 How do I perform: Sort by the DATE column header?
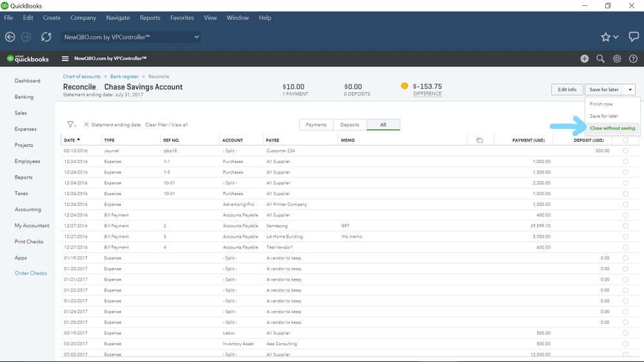click(72, 140)
